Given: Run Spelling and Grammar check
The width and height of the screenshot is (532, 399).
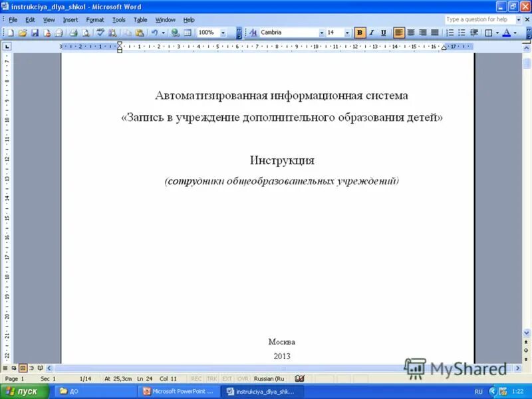Looking at the screenshot, I should point(100,33).
